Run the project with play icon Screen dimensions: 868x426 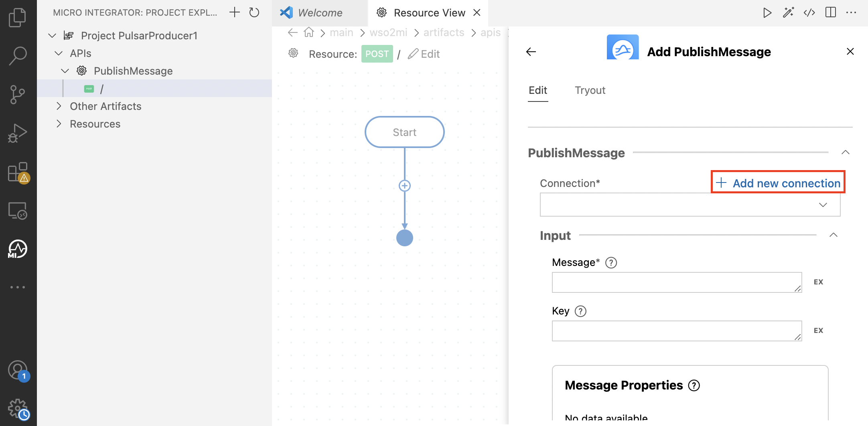click(767, 13)
